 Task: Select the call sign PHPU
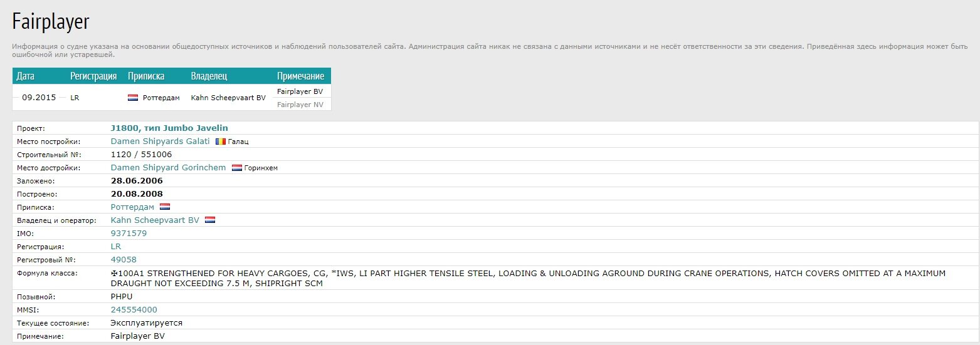click(x=122, y=297)
